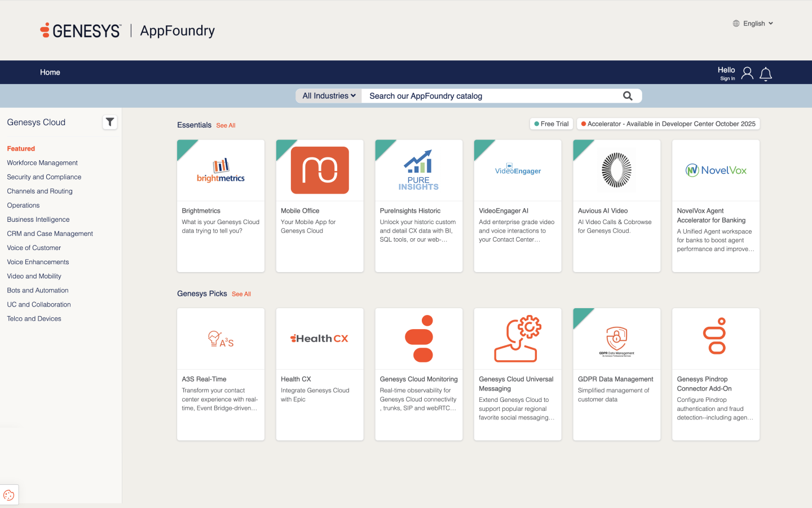
Task: Click See All next to Genesys Picks
Action: click(241, 294)
